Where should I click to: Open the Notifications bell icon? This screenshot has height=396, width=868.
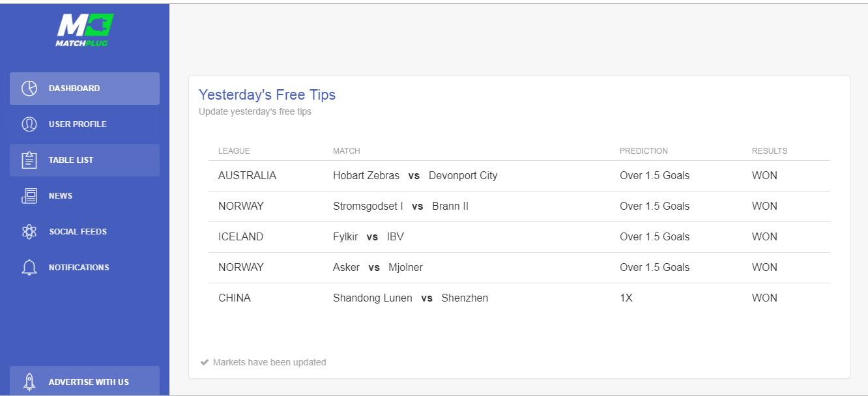(x=29, y=268)
